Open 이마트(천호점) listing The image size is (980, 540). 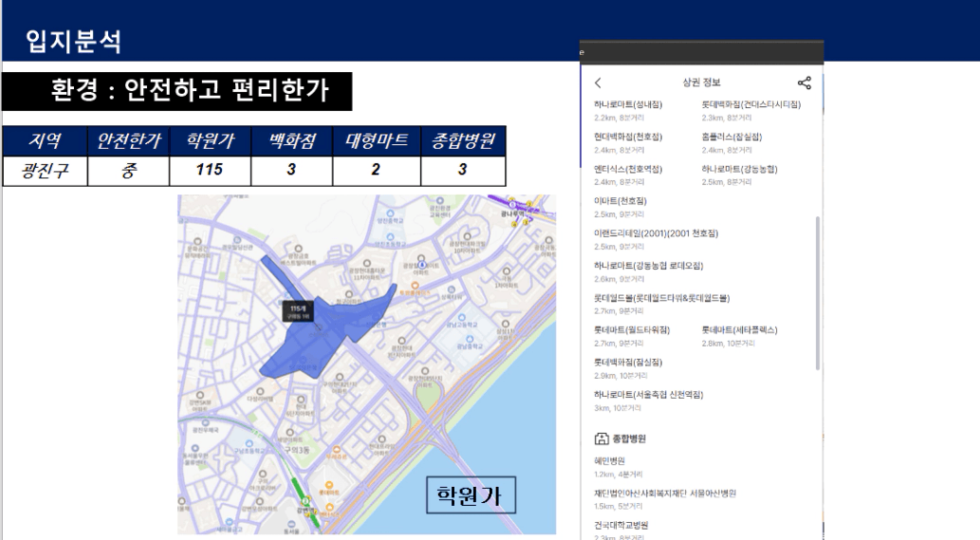620,207
